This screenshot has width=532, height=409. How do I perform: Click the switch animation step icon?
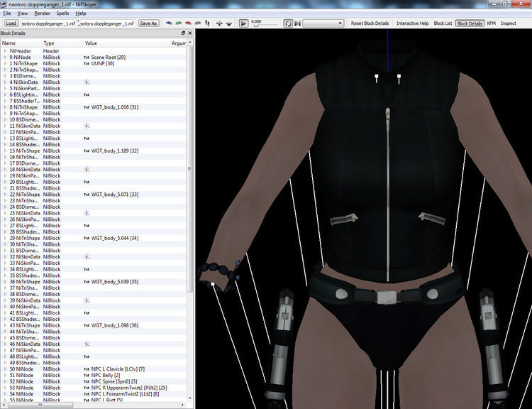point(297,23)
